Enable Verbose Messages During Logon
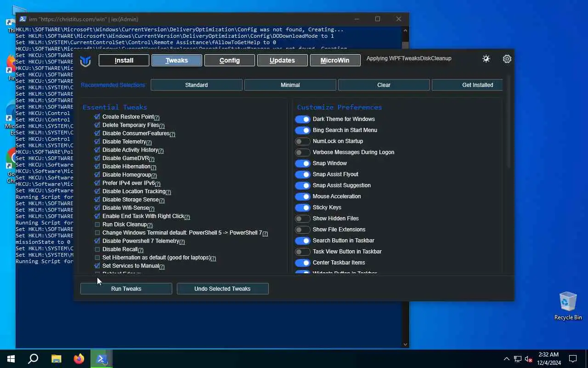 (303, 152)
